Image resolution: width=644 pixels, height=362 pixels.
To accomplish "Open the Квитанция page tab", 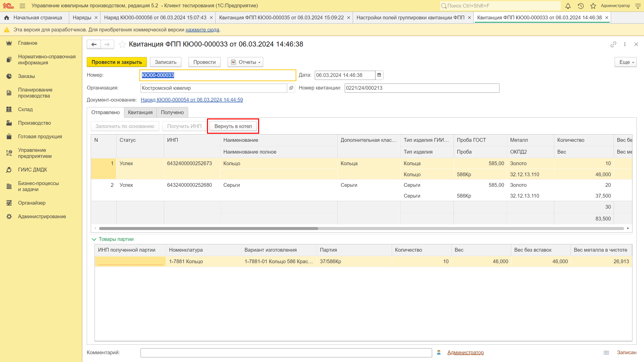I will pyautogui.click(x=140, y=112).
